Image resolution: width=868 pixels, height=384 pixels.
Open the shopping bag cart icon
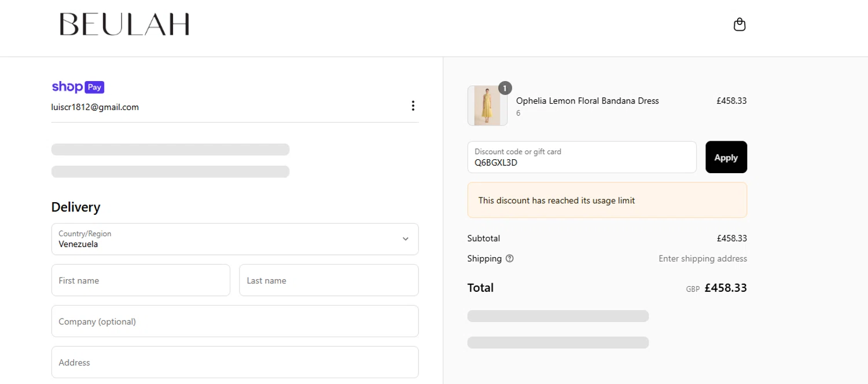739,24
